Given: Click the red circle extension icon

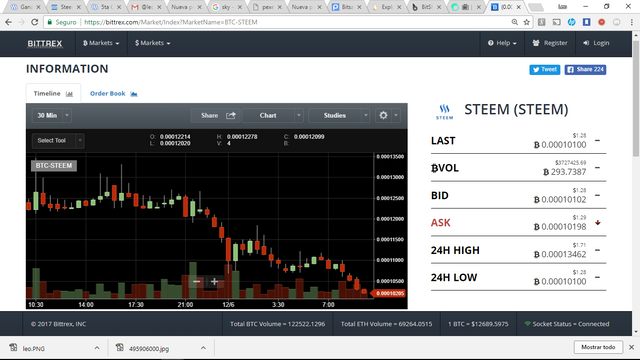Looking at the screenshot, I should [602, 22].
